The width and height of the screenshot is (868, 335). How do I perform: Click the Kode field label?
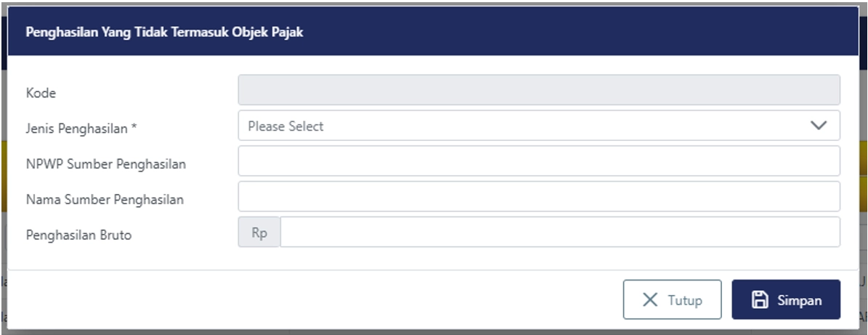point(41,93)
